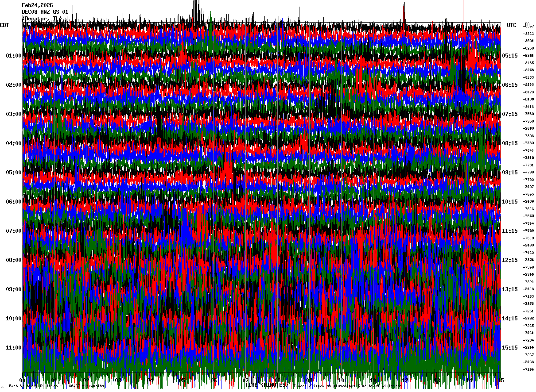Viewport: 536px width, 392px height.
Task: Click the 14:15 UTC time label
Action: point(510,319)
